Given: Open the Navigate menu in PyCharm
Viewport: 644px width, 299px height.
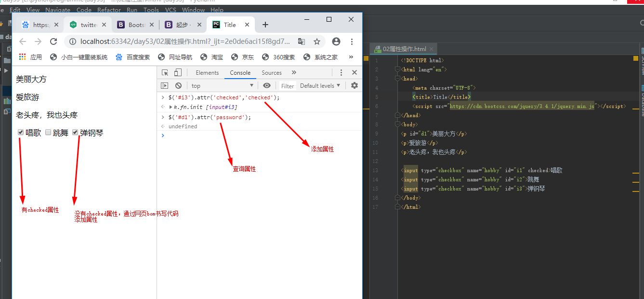Looking at the screenshot, I should coord(58,10).
